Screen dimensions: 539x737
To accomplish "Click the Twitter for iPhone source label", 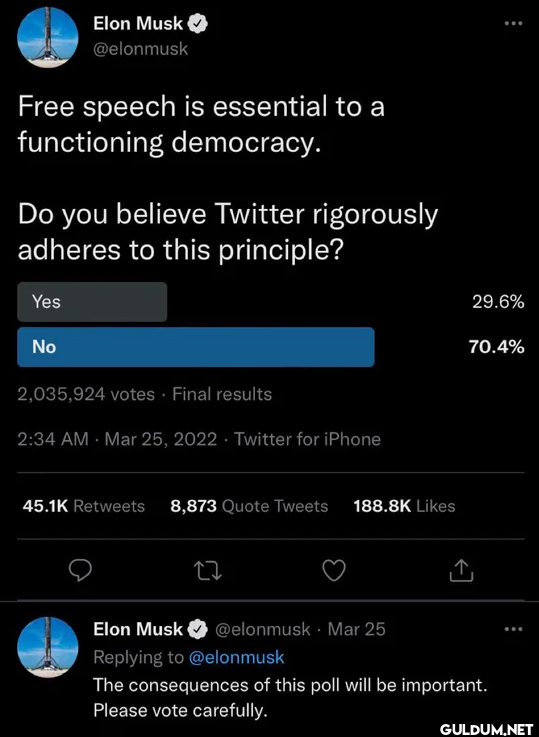I will 308,439.
